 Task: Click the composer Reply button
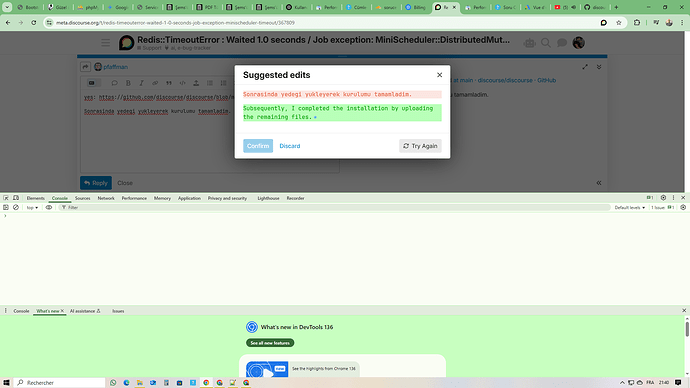pos(96,183)
